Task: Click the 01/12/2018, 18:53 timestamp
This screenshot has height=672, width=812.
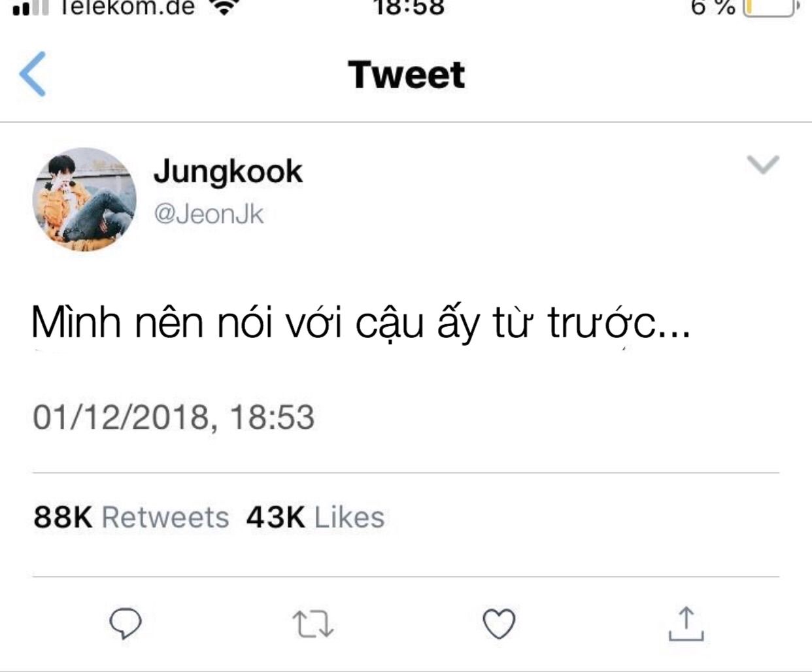Action: (x=174, y=417)
